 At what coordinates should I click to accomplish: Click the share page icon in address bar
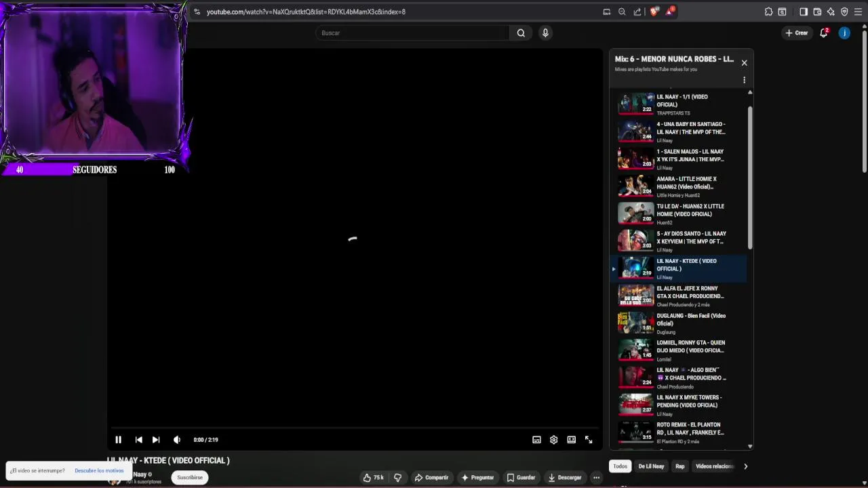(637, 12)
